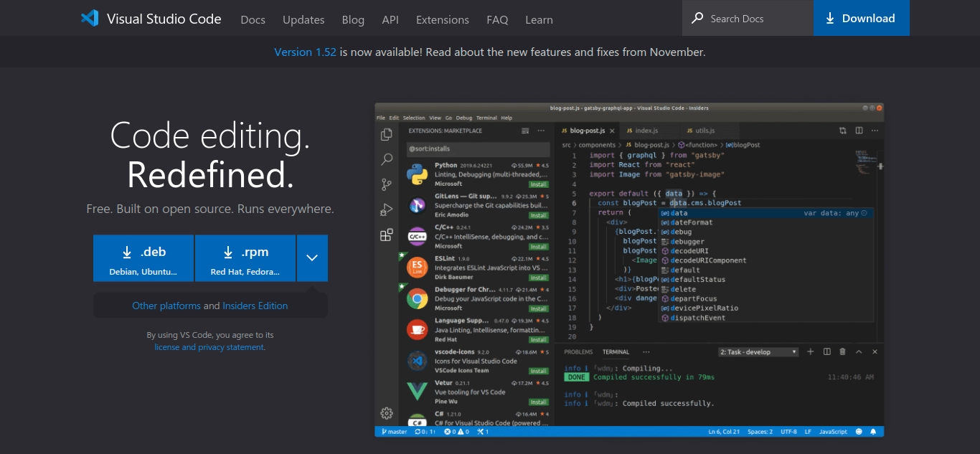980x454 pixels.
Task: Click the errors and warnings status indicator
Action: (x=456, y=432)
